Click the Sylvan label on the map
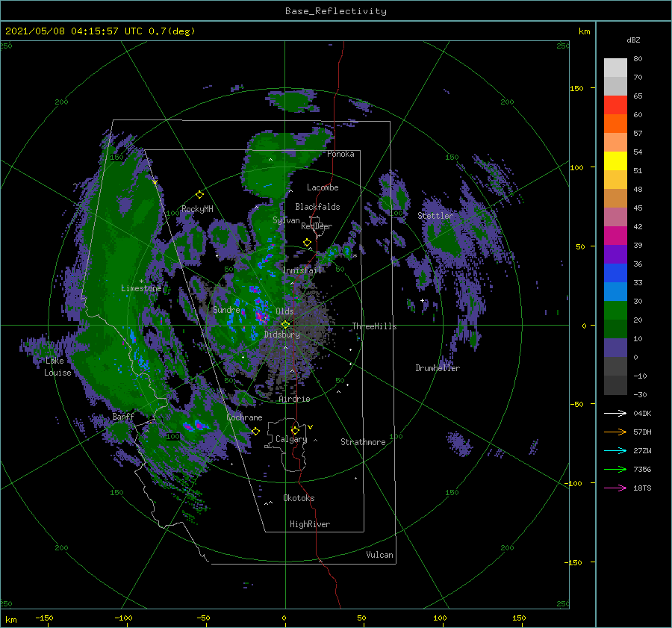 pos(286,220)
